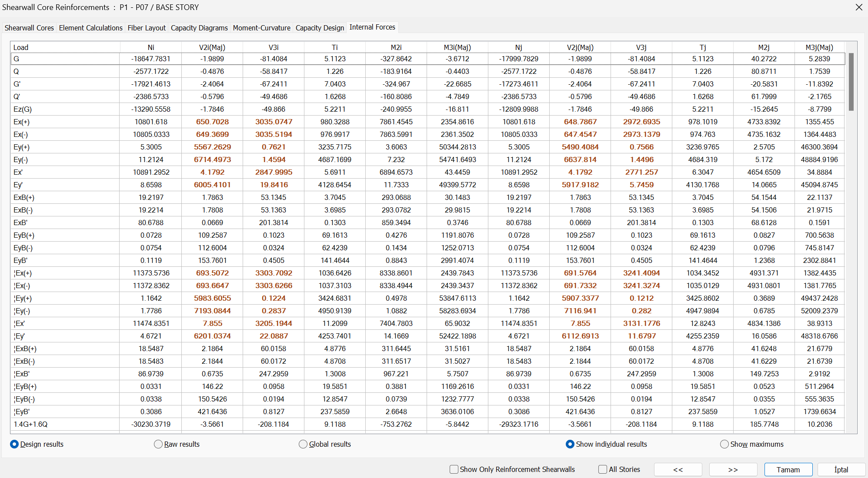
Task: Select the Raw results option
Action: point(158,444)
